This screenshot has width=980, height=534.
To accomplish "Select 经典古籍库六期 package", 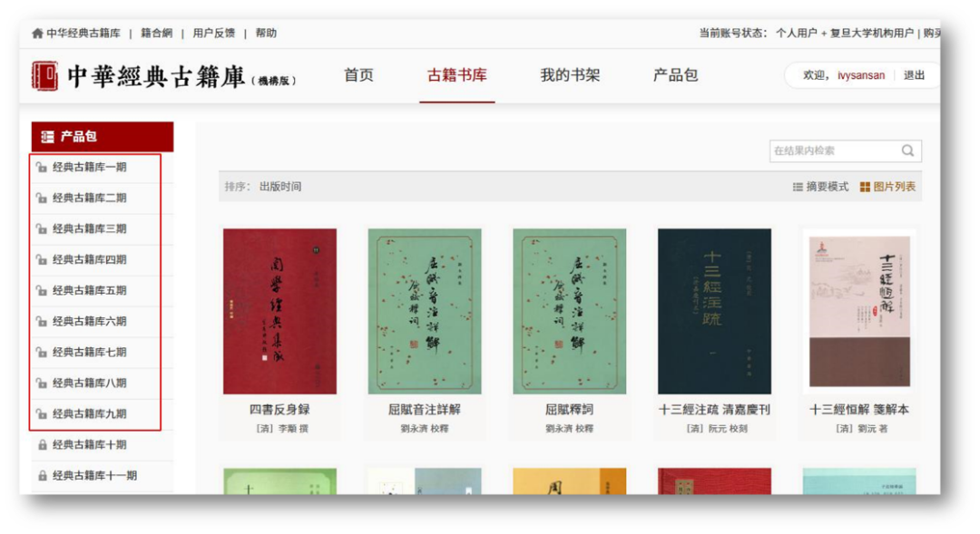I will tap(89, 321).
